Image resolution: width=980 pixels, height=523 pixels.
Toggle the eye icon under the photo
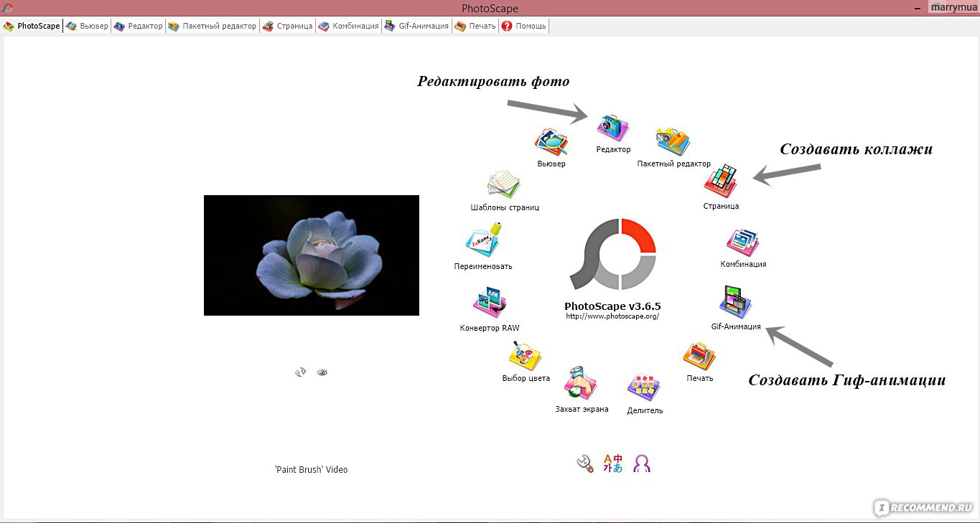[x=322, y=372]
